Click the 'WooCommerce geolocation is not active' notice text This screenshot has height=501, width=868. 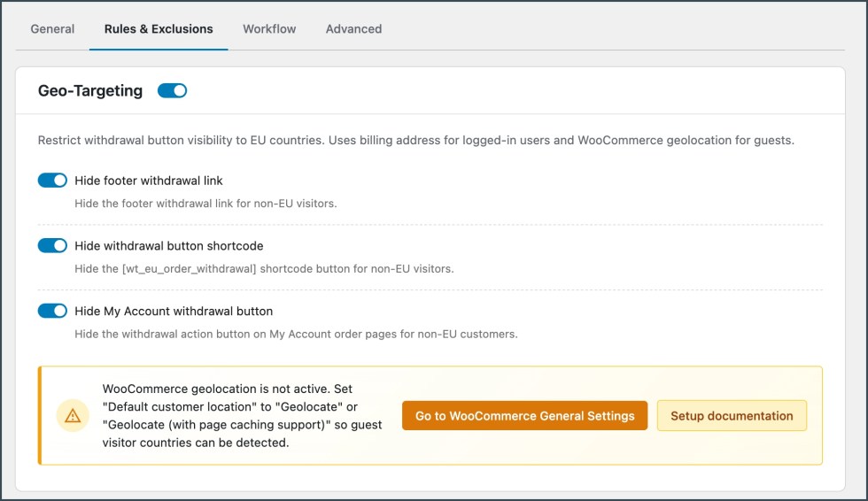[x=242, y=416]
